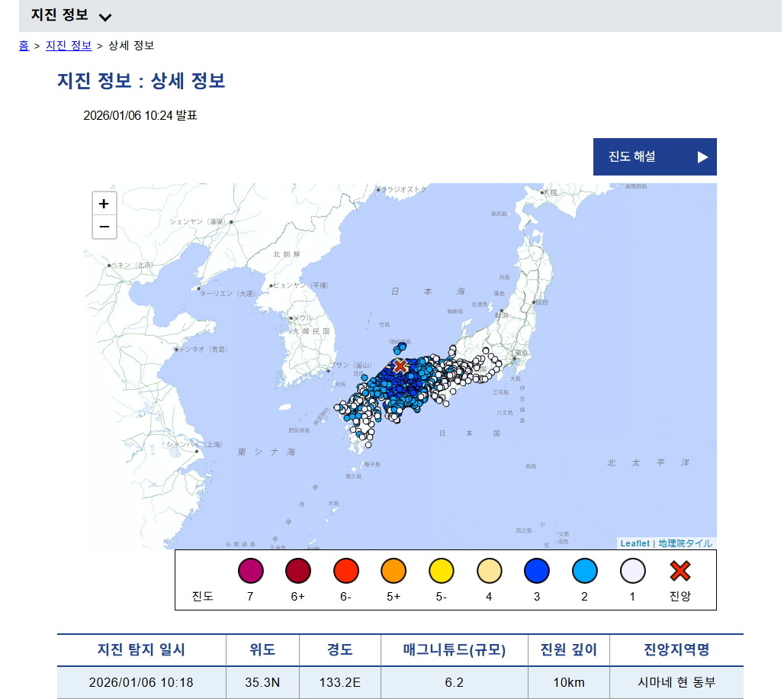The image size is (784, 699).
Task: Click the 東シナ海 label on the map
Action: (266, 452)
